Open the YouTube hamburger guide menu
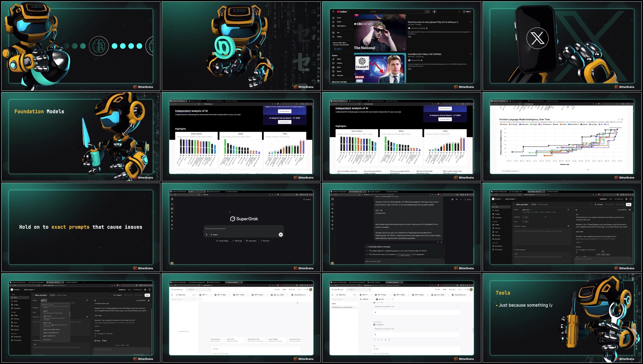 pyautogui.click(x=333, y=12)
